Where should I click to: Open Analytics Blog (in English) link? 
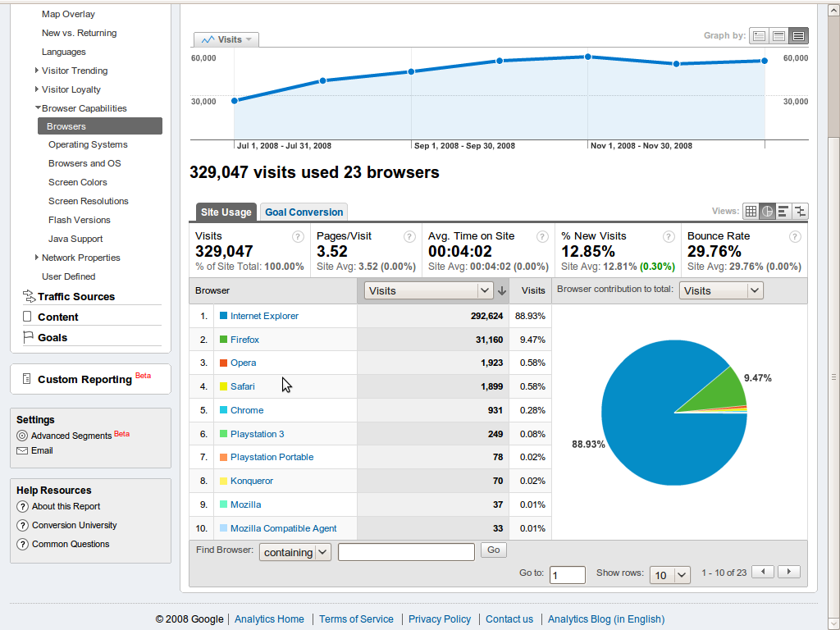[x=606, y=619]
